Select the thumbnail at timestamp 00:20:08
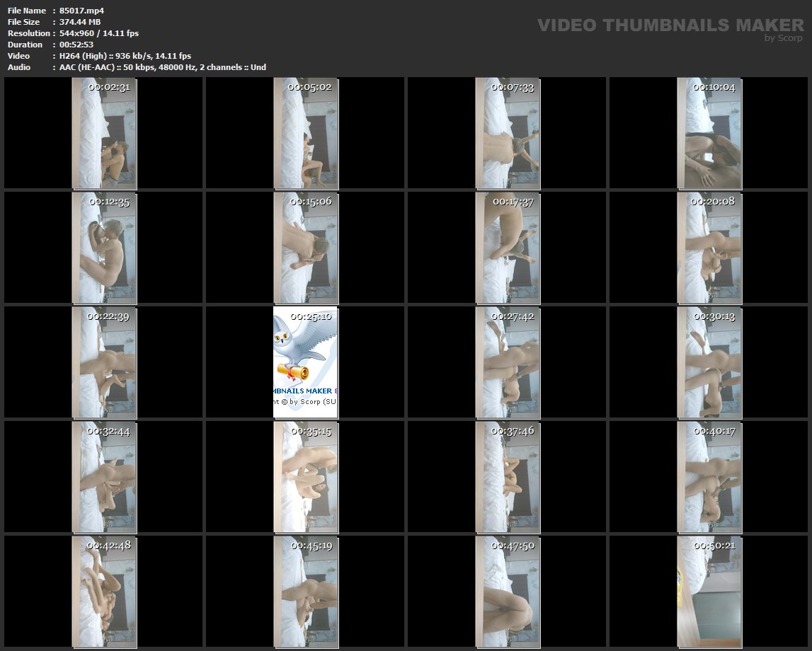 (x=709, y=248)
